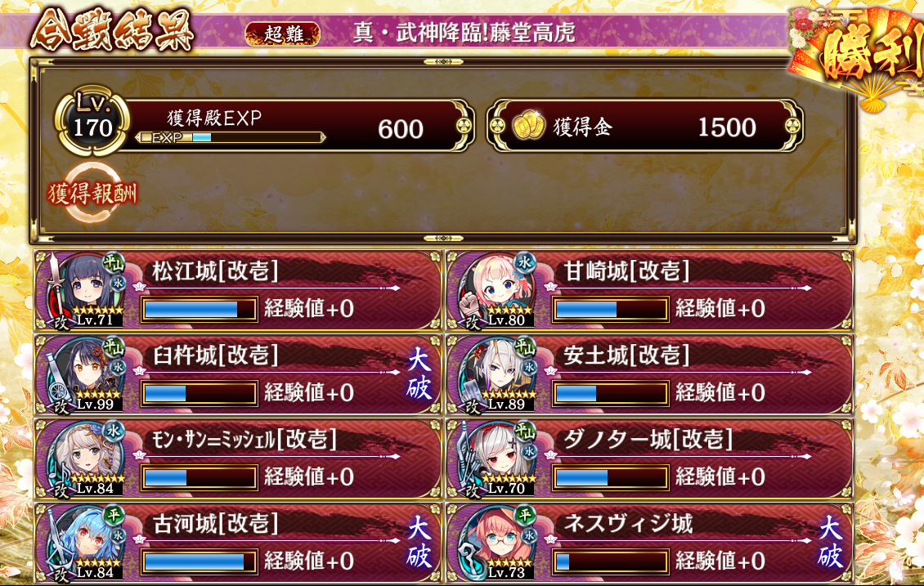Click the 松江城[改壱] character portrait
Viewport: 924px width, 586px height.
[85, 289]
